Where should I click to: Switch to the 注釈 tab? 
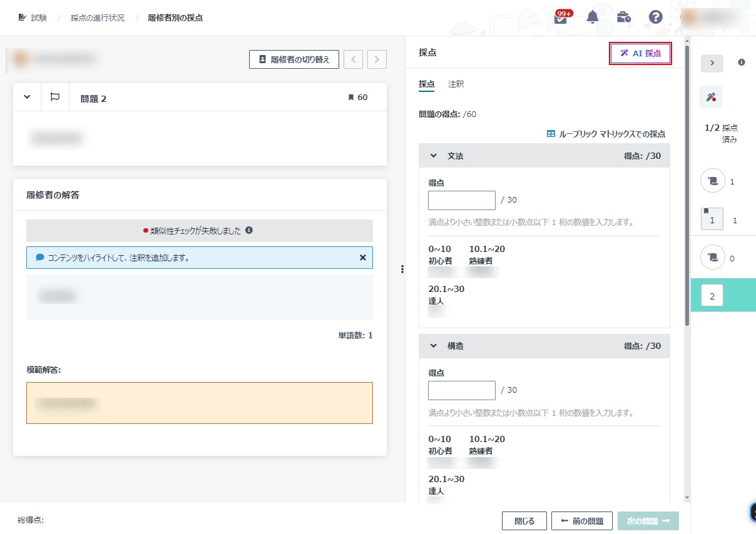pos(456,84)
